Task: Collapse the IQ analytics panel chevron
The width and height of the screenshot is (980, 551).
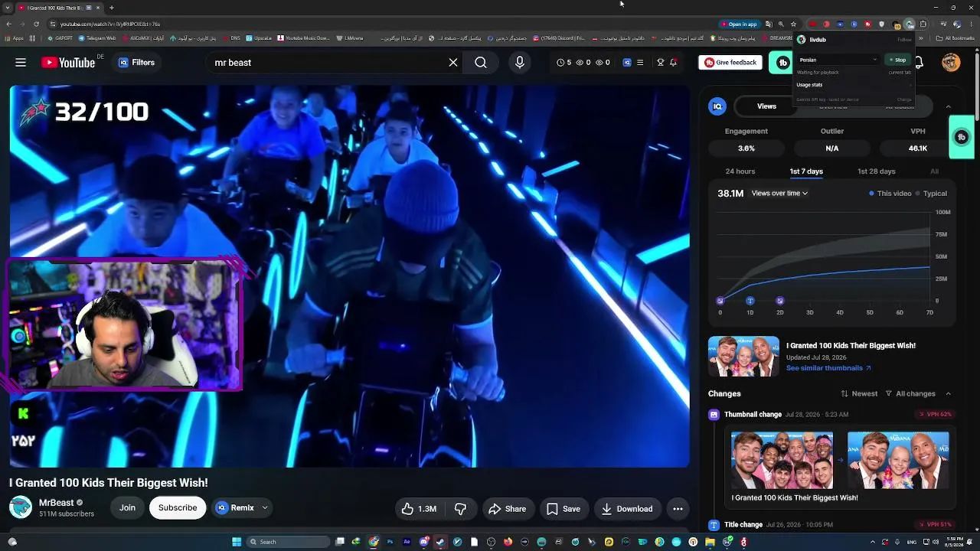Action: (948, 106)
